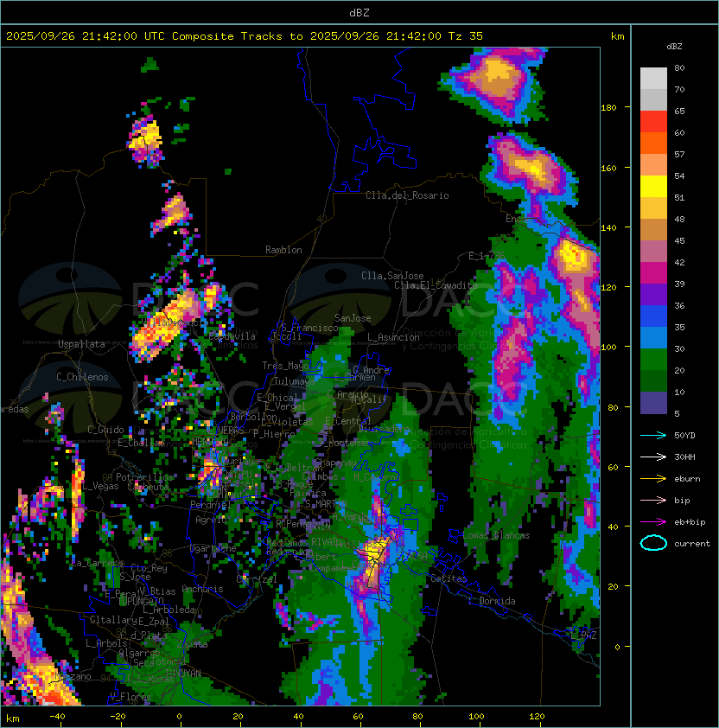This screenshot has height=728, width=719.
Task: Select the yellow 51 dBZ color swatch
Action: (x=653, y=187)
